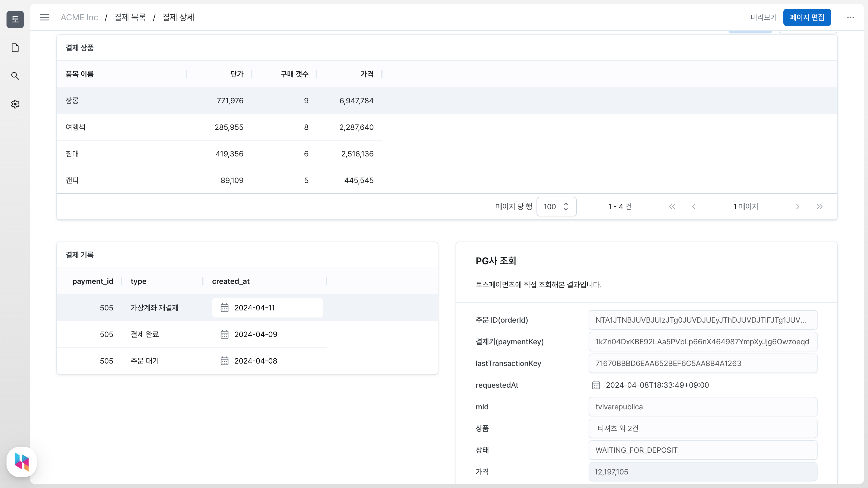Go to last page double-chevron icon
Image resolution: width=868 pixels, height=488 pixels.
pos(820,206)
